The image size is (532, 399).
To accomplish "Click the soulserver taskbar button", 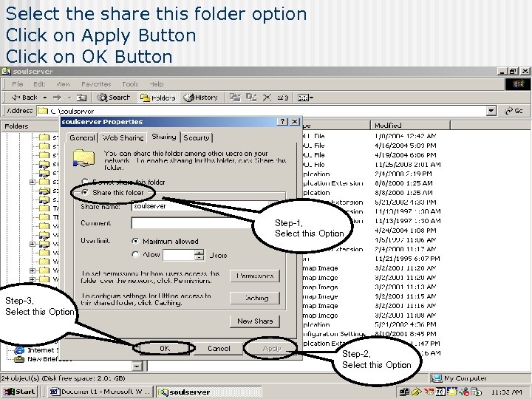I will [208, 392].
